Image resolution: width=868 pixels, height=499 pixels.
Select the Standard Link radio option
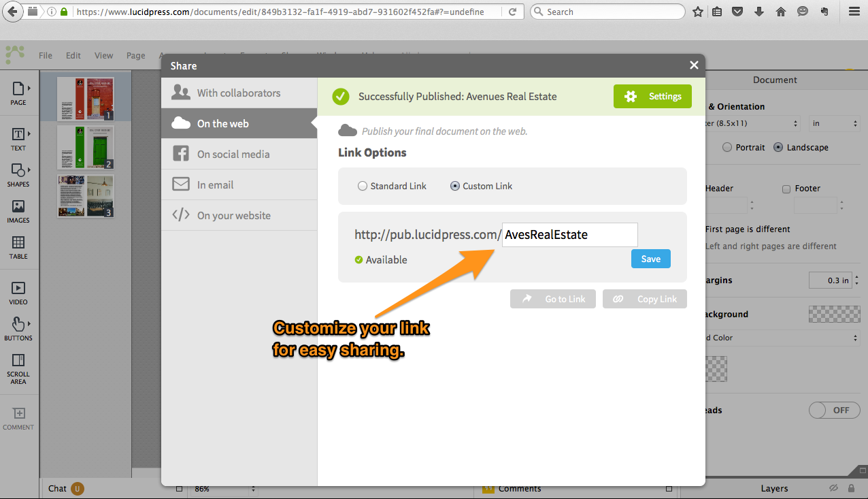[x=363, y=186]
